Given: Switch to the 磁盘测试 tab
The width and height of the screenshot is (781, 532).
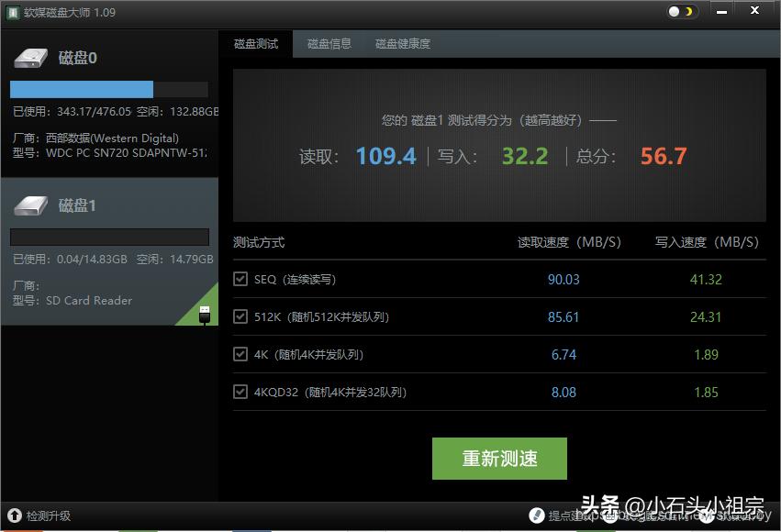Looking at the screenshot, I should click(256, 44).
